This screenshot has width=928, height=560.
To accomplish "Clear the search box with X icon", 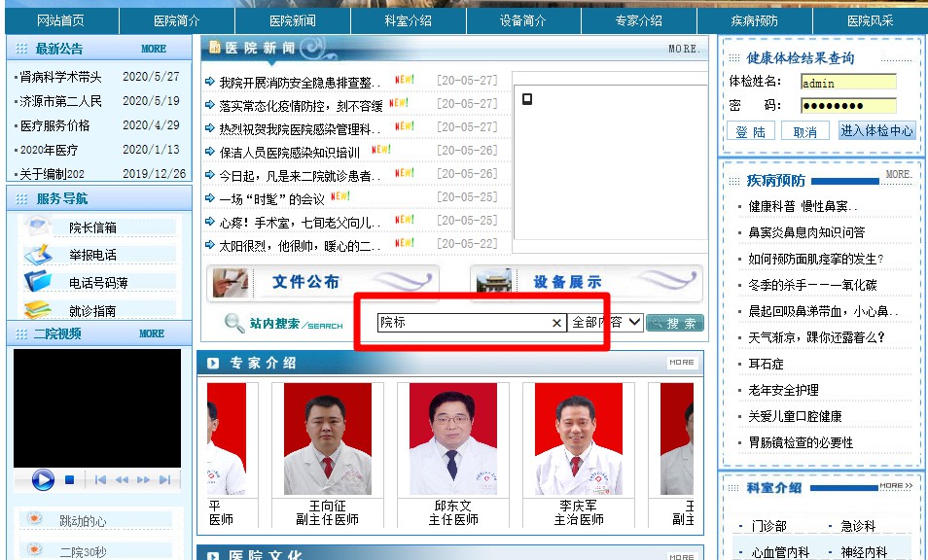I will coord(556,323).
